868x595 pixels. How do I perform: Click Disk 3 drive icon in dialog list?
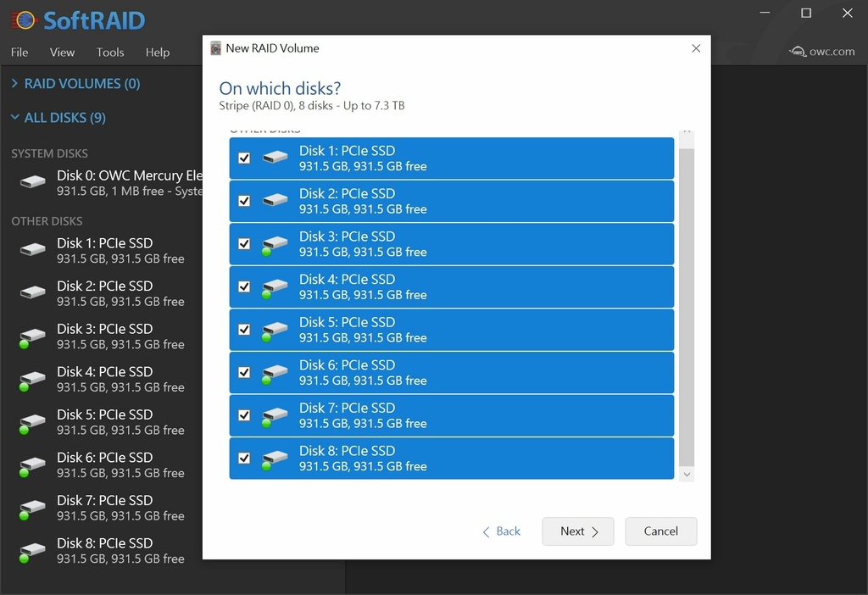click(x=275, y=245)
